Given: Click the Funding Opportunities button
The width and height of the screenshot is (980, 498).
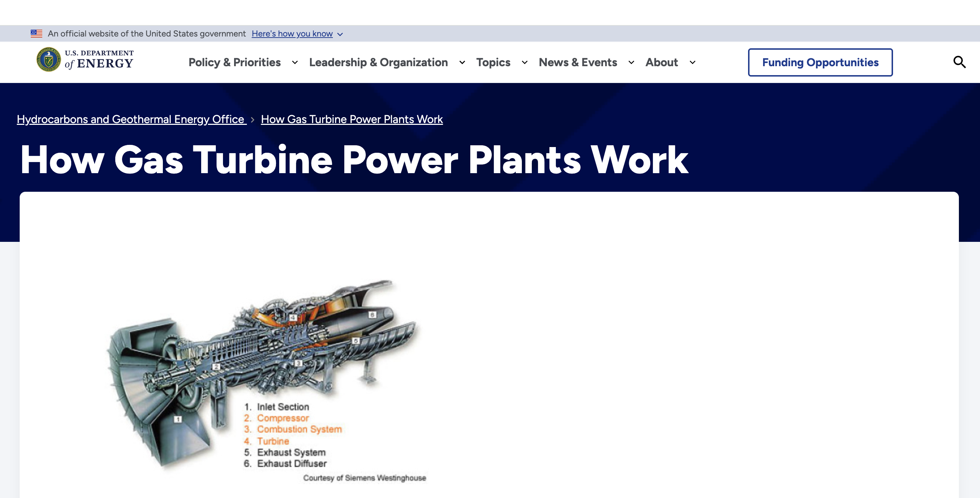Looking at the screenshot, I should pyautogui.click(x=820, y=62).
